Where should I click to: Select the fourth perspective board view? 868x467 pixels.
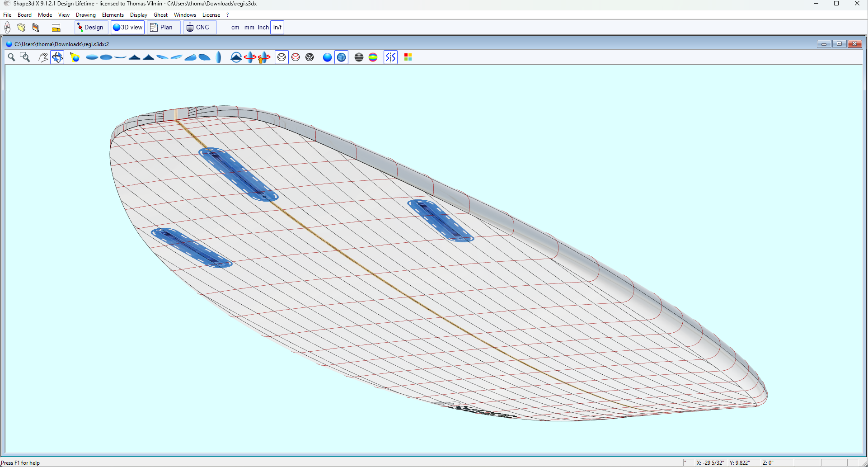point(204,57)
